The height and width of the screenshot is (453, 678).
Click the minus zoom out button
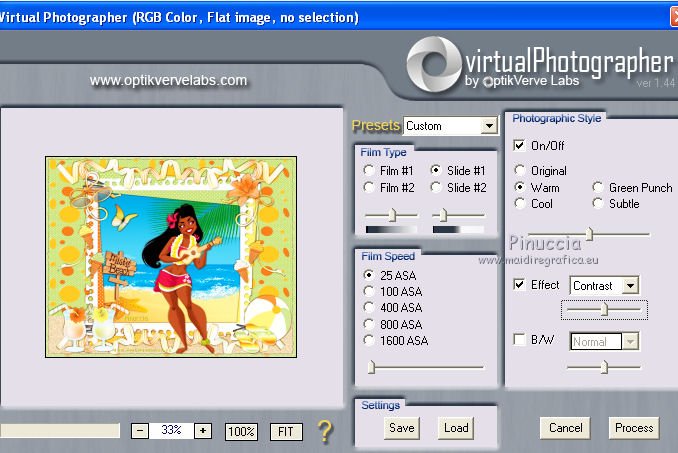(x=140, y=431)
